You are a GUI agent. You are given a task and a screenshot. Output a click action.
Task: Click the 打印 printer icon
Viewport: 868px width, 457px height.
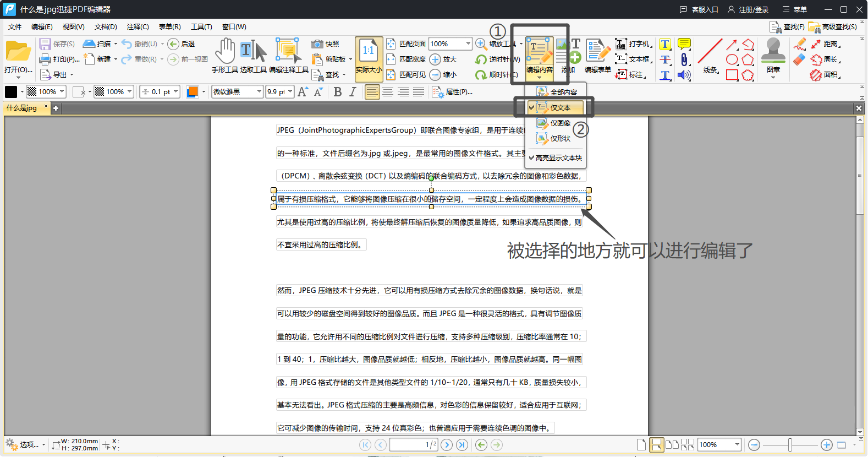[x=45, y=59]
